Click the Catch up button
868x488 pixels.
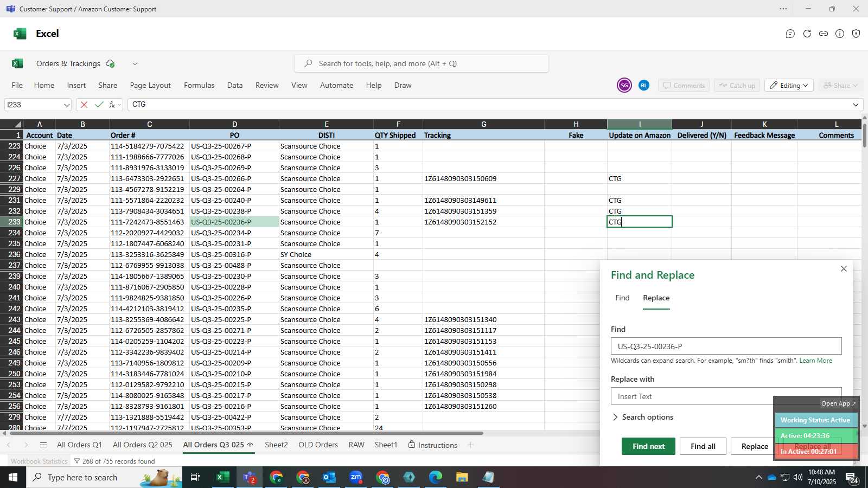[737, 85]
